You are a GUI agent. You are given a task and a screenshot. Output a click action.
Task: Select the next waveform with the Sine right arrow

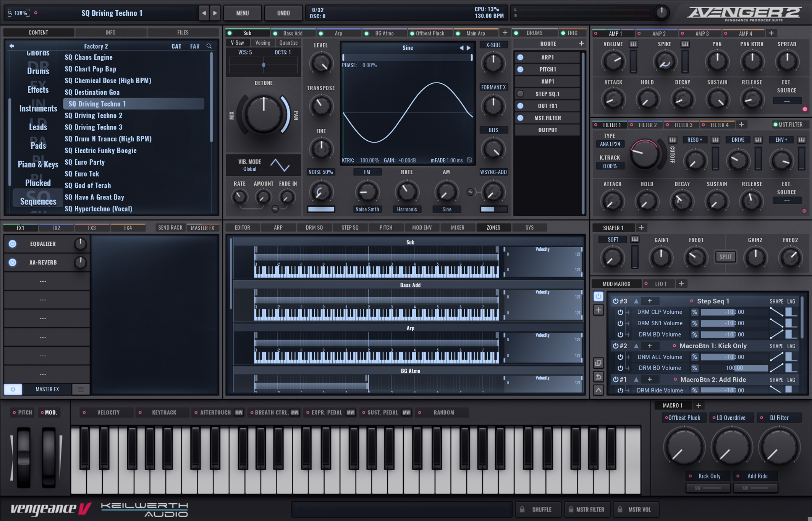pos(469,48)
